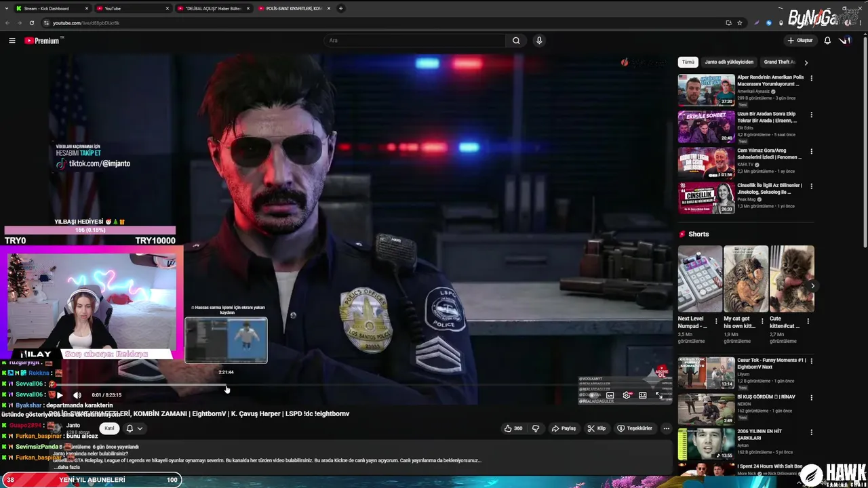This screenshot has width=868, height=488.
Task: Dislike the video thumbs-down button
Action: pyautogui.click(x=536, y=428)
